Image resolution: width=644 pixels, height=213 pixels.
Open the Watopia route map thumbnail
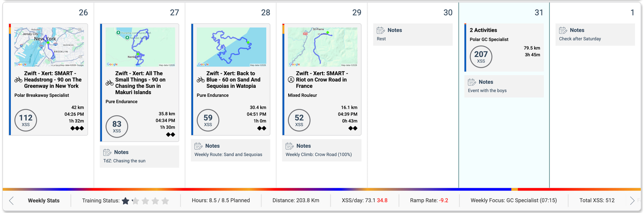pos(231,47)
